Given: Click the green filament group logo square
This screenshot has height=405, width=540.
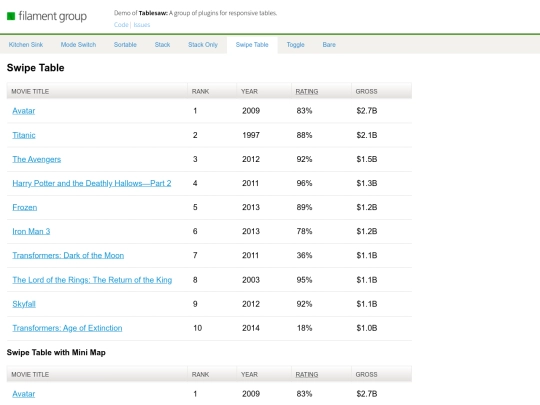Looking at the screenshot, I should 11,16.
